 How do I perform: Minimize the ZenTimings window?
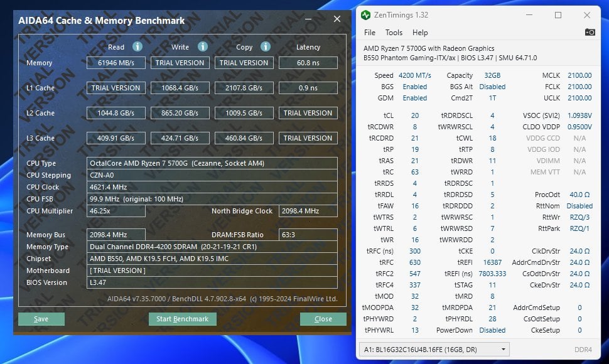click(x=529, y=15)
